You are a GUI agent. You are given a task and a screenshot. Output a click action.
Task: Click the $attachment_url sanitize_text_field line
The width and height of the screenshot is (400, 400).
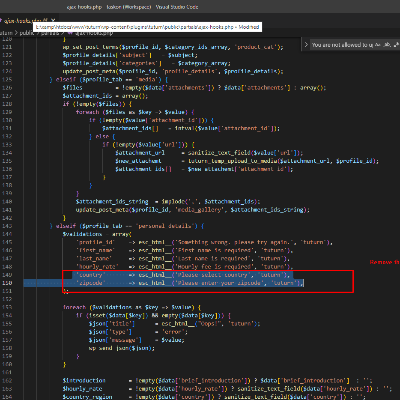tap(209, 153)
